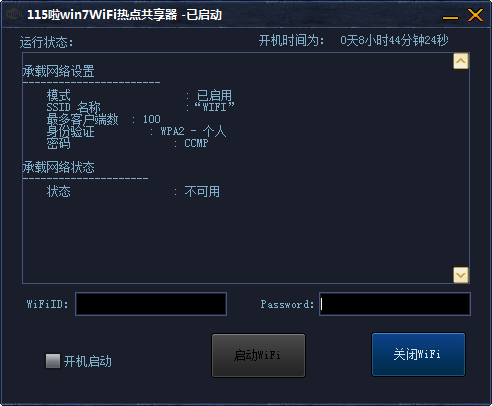Click the scroll down arrow in status box
The image size is (492, 406).
(461, 275)
